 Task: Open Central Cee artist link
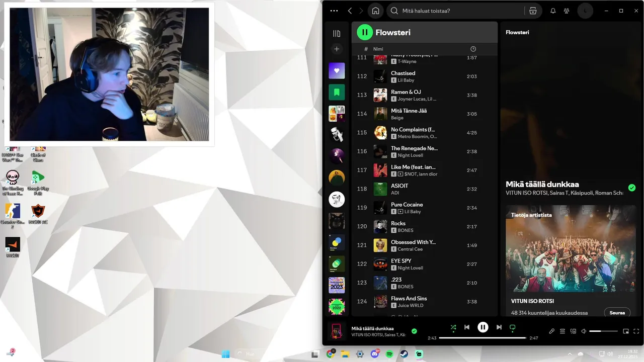coord(410,249)
